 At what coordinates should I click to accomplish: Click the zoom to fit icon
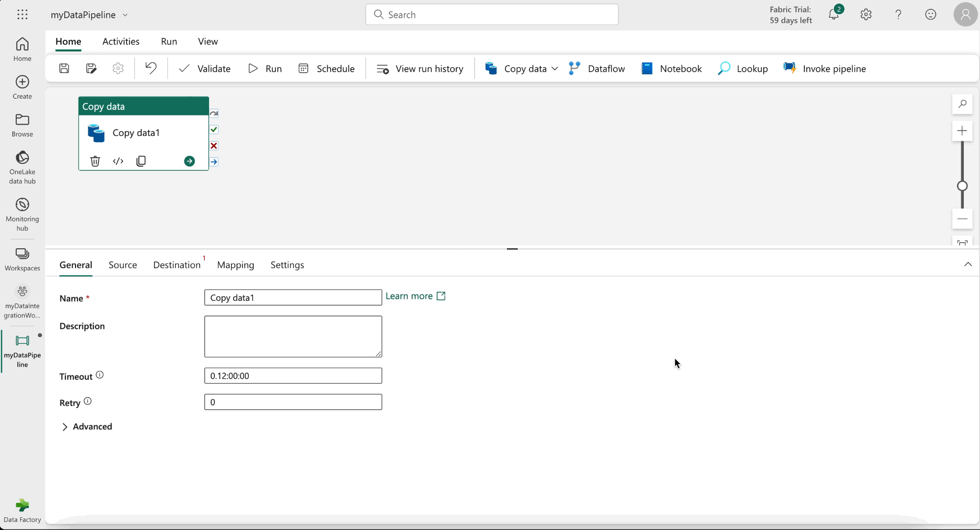click(962, 242)
